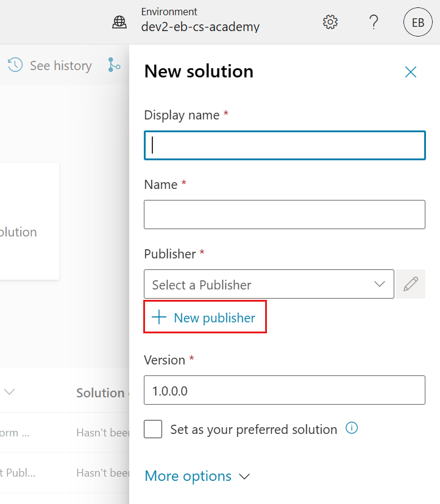
Task: Expand More options section
Action: pyautogui.click(x=197, y=476)
